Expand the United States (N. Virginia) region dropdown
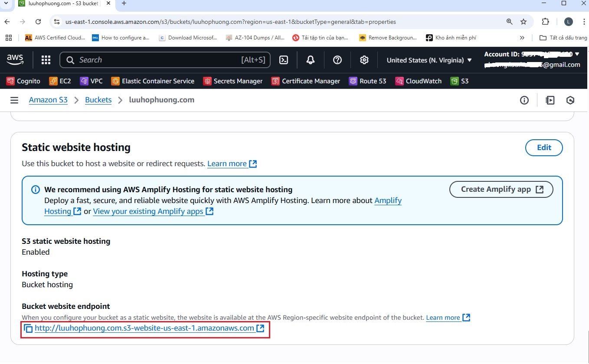This screenshot has height=364, width=589. [429, 60]
